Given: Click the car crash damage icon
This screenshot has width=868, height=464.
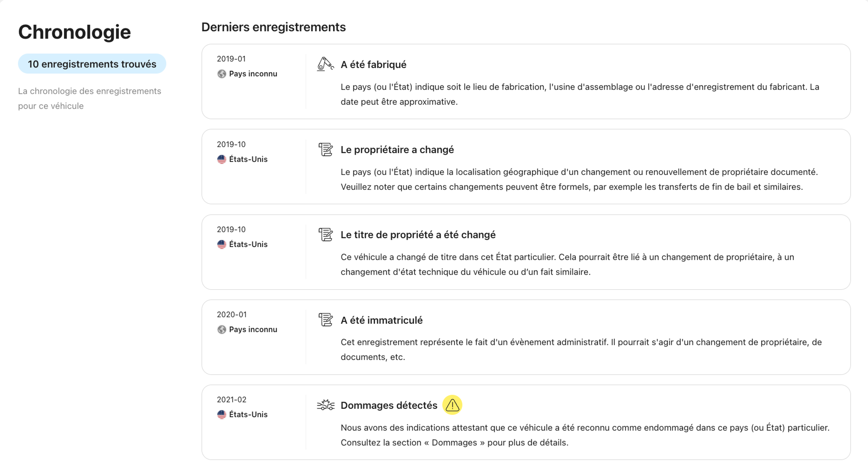Looking at the screenshot, I should click(325, 405).
